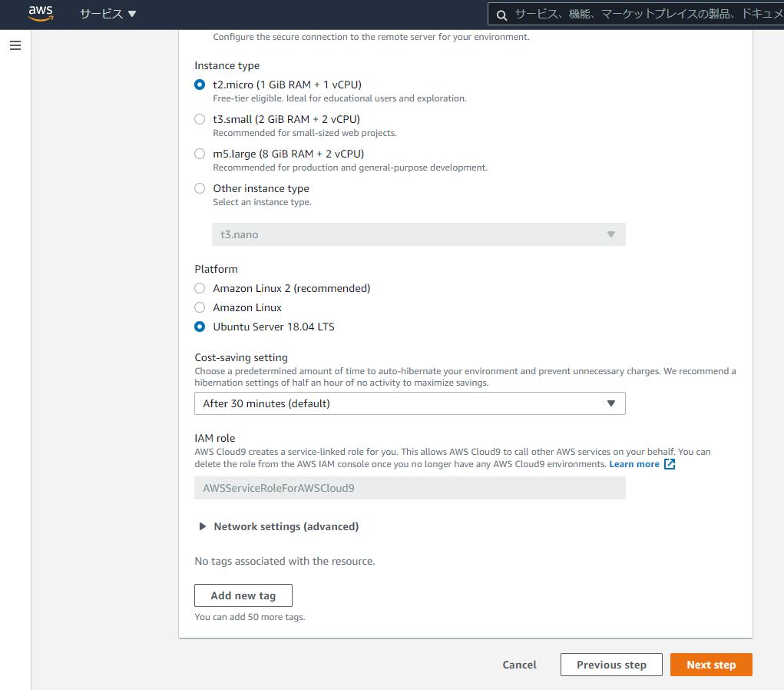Choose the m5.large instance type

click(x=200, y=154)
